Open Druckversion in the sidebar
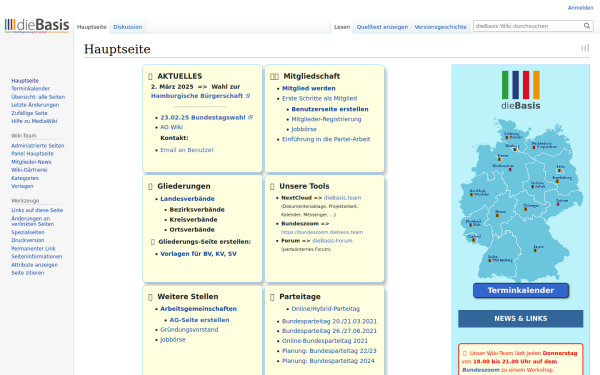Viewport: 600px width, 375px height. point(28,240)
